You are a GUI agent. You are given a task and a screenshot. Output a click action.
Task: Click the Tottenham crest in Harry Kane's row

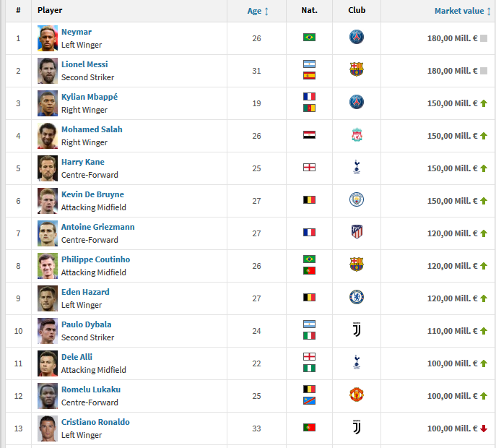point(357,168)
